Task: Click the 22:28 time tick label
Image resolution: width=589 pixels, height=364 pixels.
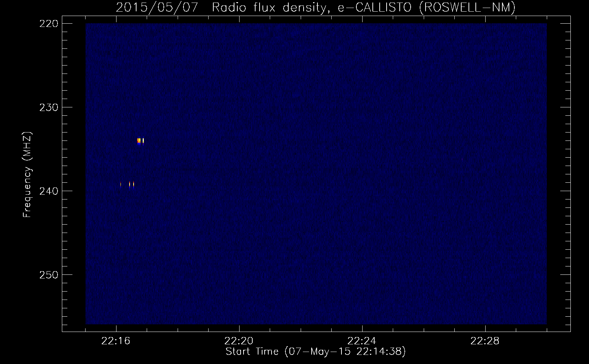Action: coord(485,341)
